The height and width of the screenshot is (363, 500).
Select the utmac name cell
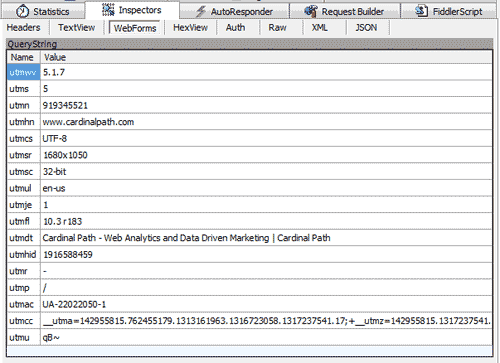point(24,304)
